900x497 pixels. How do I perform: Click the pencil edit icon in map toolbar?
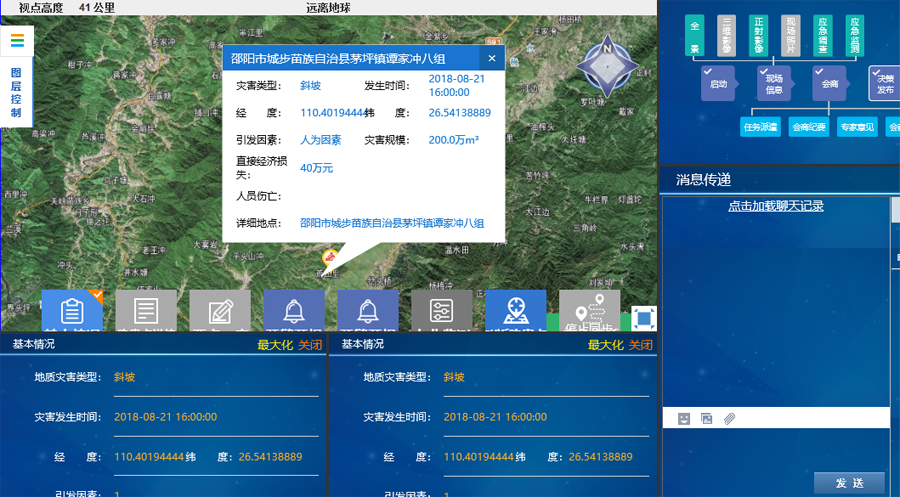[x=220, y=311]
